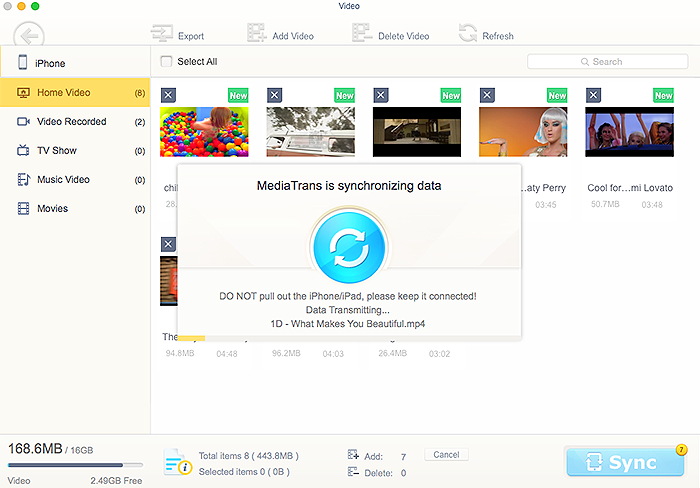Click the 'MediaTrans is synchronizing data' heading
700x488 pixels.
pos(349,186)
